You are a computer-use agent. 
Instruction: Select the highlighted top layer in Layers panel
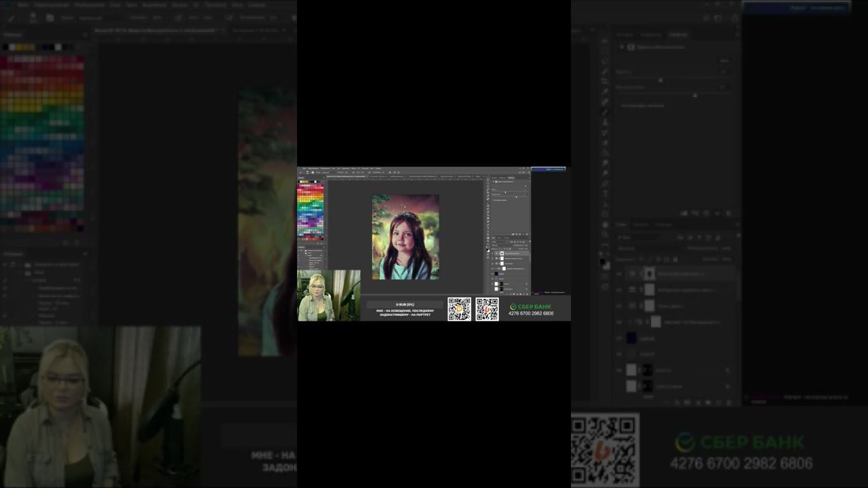(511, 253)
